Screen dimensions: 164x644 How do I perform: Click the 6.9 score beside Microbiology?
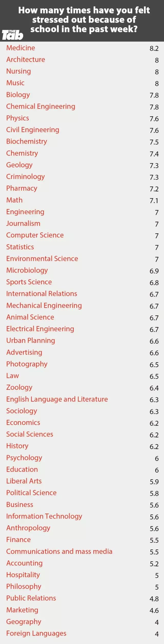click(x=154, y=271)
